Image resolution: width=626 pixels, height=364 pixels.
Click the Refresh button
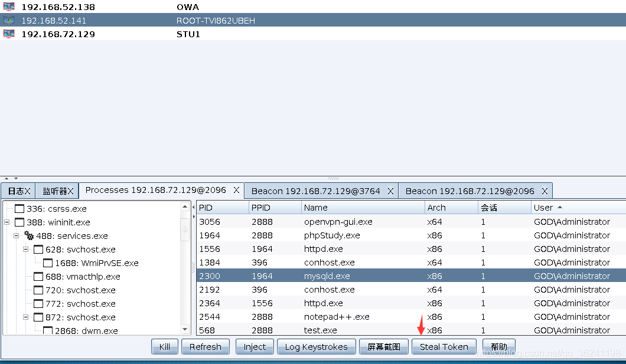[x=205, y=346]
